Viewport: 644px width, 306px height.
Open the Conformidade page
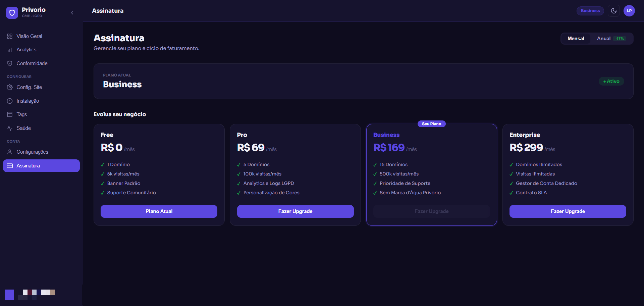[42, 63]
